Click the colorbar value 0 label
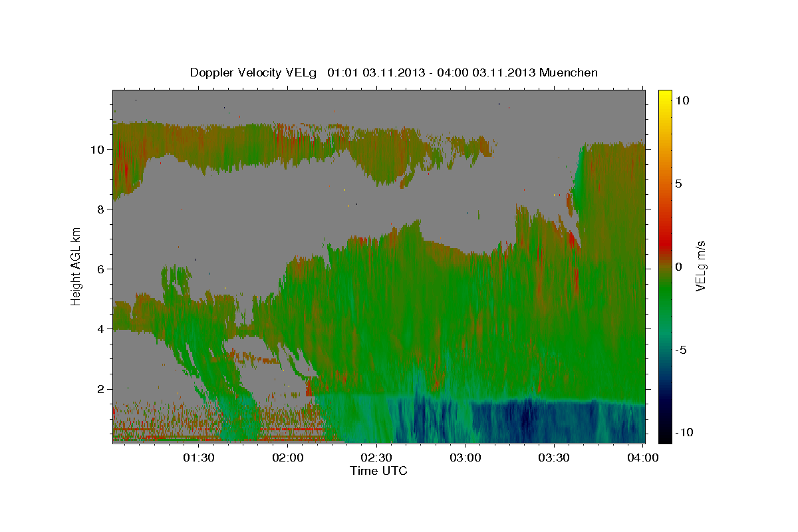798x532 pixels. (679, 267)
